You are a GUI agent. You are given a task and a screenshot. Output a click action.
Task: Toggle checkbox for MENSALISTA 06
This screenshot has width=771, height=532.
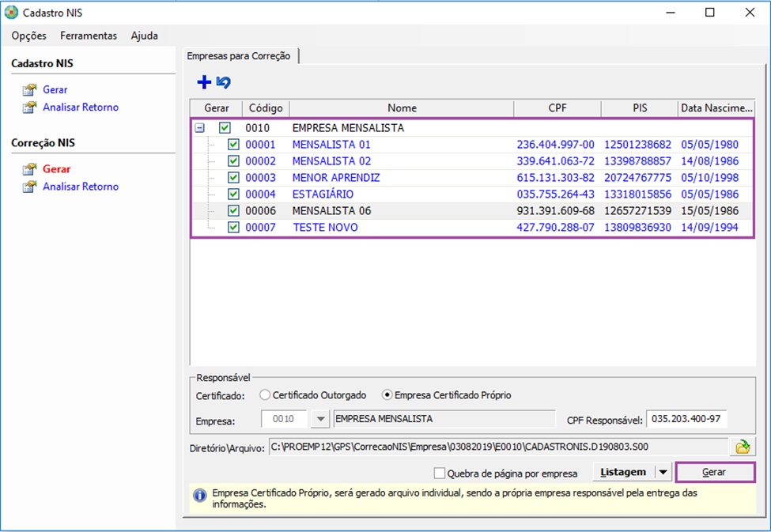tap(233, 211)
